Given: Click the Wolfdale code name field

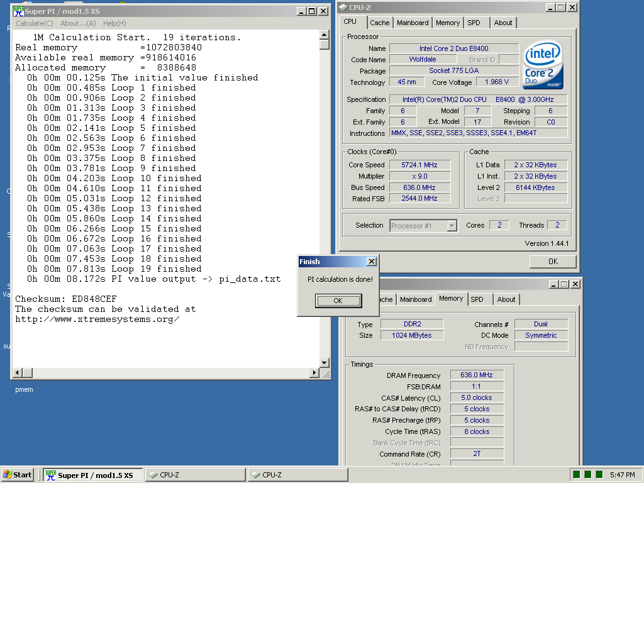Looking at the screenshot, I should (423, 59).
